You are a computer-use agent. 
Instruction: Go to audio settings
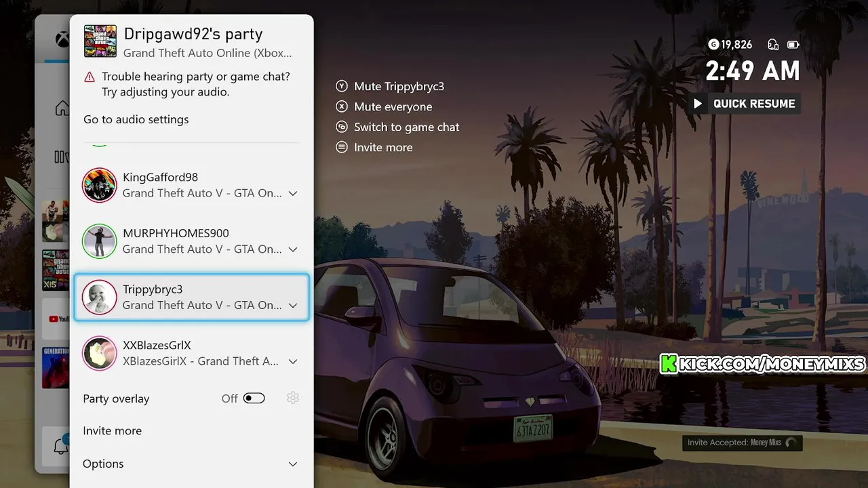tap(136, 119)
